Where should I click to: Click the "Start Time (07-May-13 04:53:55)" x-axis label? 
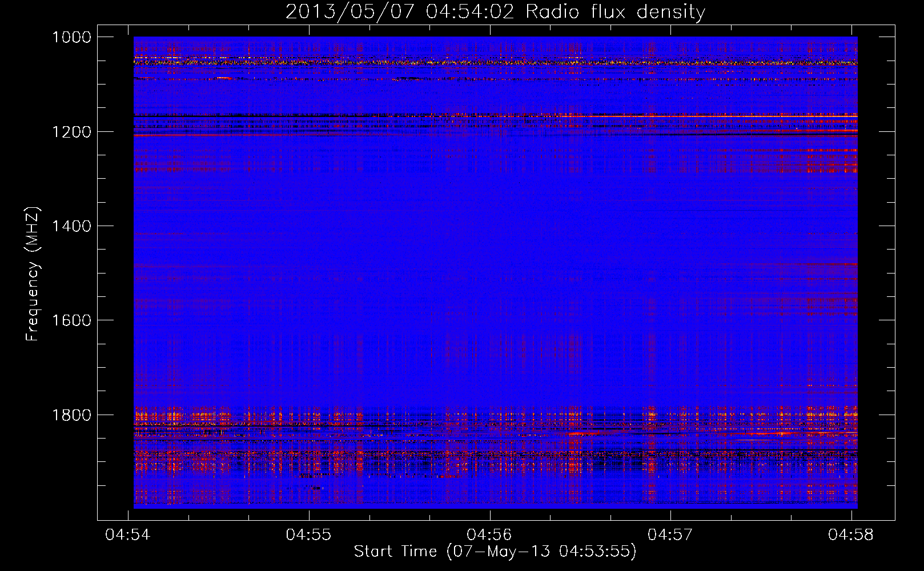point(495,552)
